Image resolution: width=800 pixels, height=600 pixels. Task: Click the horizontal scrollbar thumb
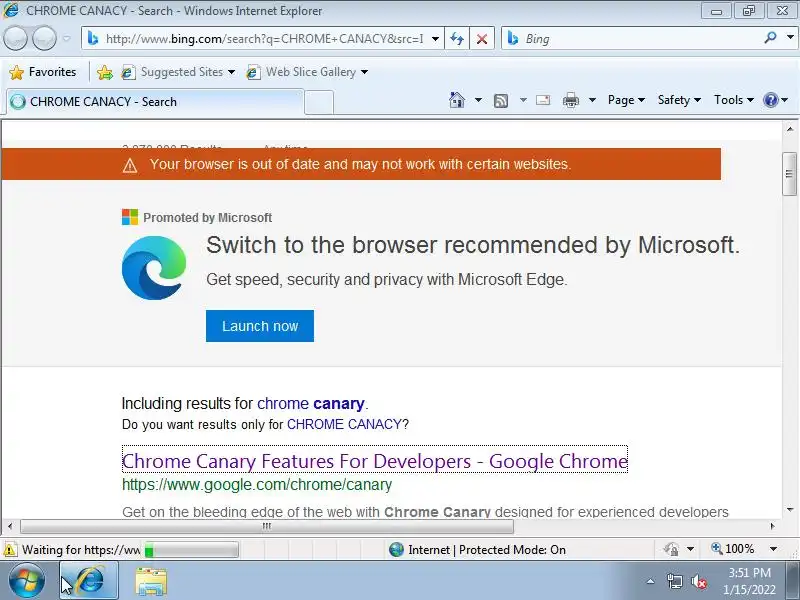click(267, 526)
